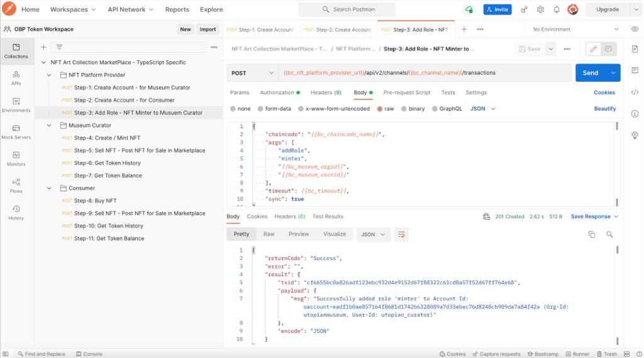Click the comment mode icon

point(608,49)
